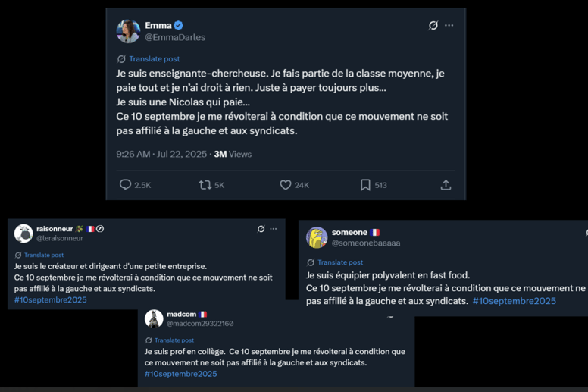Click Translate post on madcom's tweet

[174, 340]
